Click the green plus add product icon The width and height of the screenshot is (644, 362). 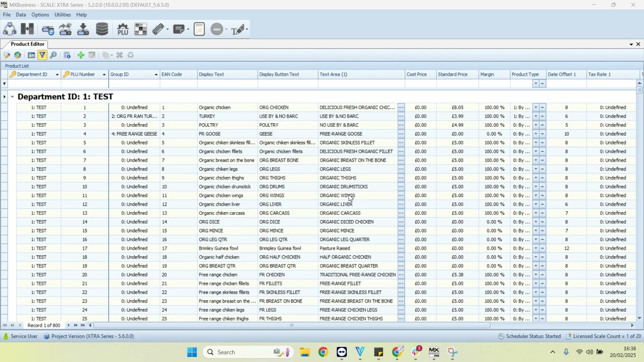80,55
